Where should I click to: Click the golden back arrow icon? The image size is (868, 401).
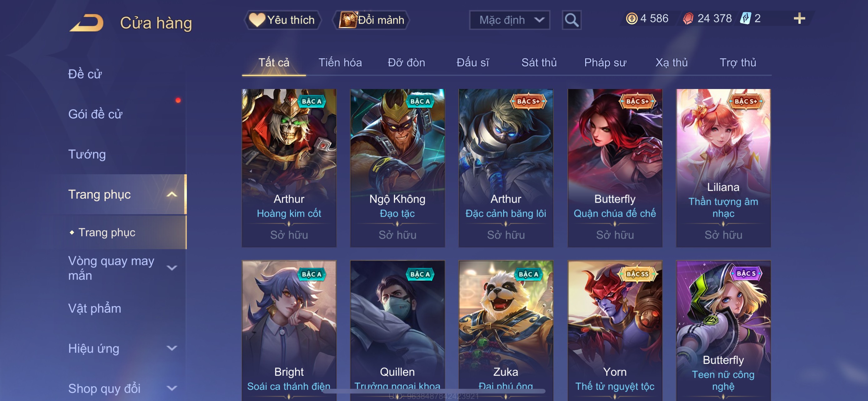click(x=87, y=22)
